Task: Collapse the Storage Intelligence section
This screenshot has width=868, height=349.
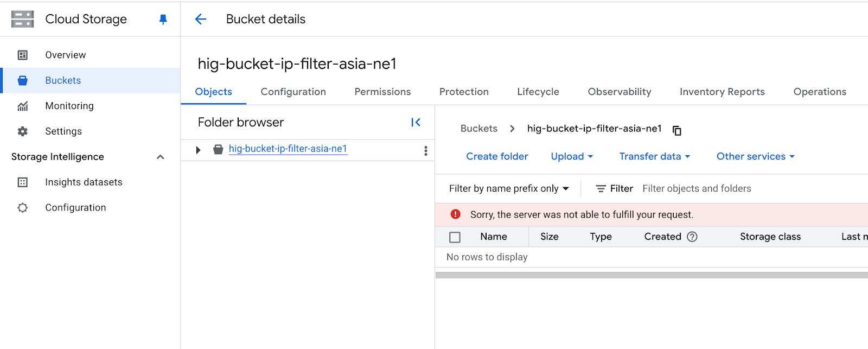Action: click(x=160, y=157)
